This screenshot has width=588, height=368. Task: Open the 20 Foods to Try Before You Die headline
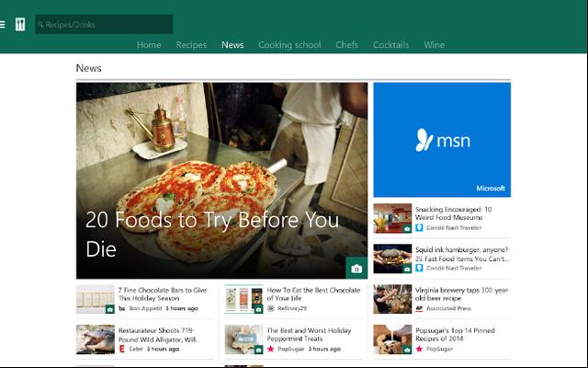[212, 234]
